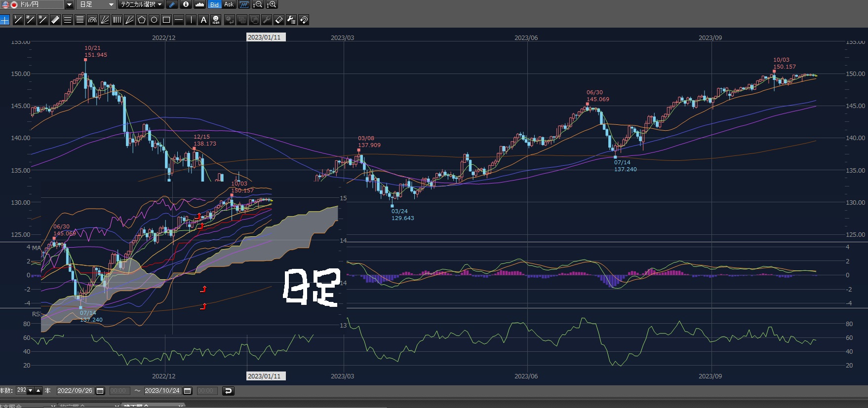Click the eraser tool icon
Screen dimensions: 868x408
pos(279,20)
